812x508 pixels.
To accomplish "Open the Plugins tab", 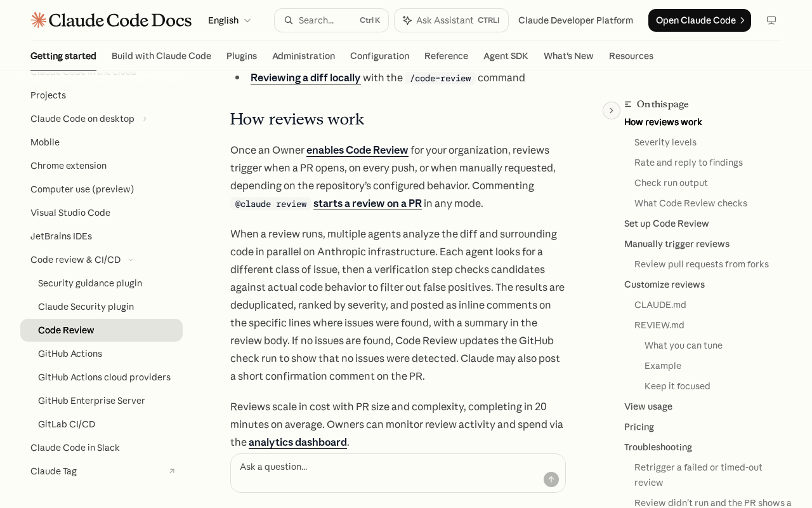I will click(x=242, y=56).
